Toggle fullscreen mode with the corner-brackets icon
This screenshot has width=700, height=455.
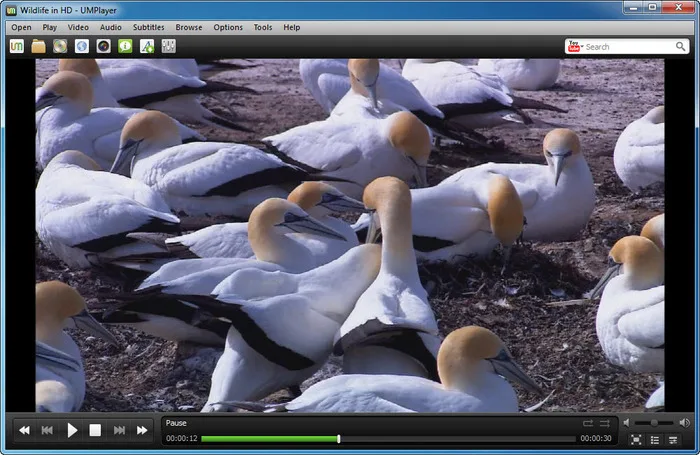click(636, 440)
